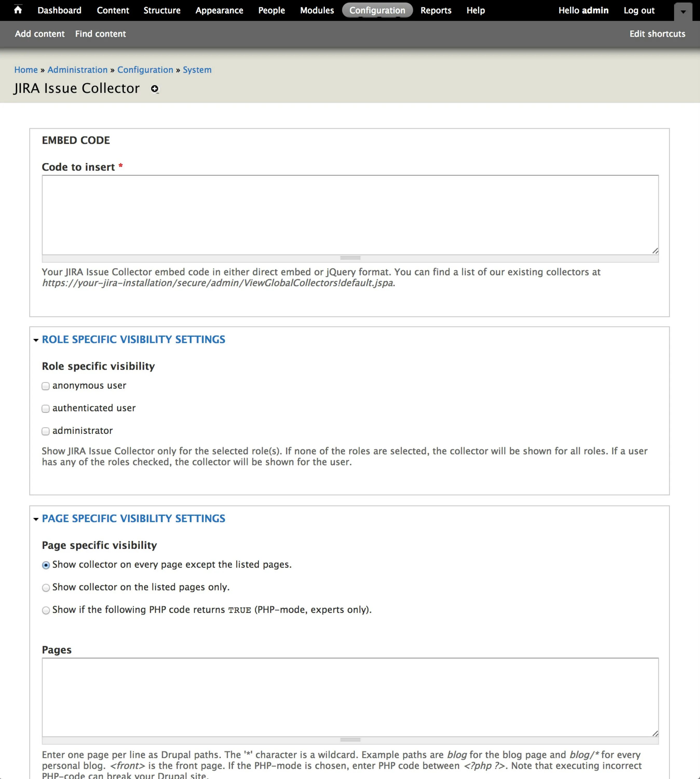Tick the administrator role checkbox
This screenshot has height=779, width=700.
pos(46,431)
